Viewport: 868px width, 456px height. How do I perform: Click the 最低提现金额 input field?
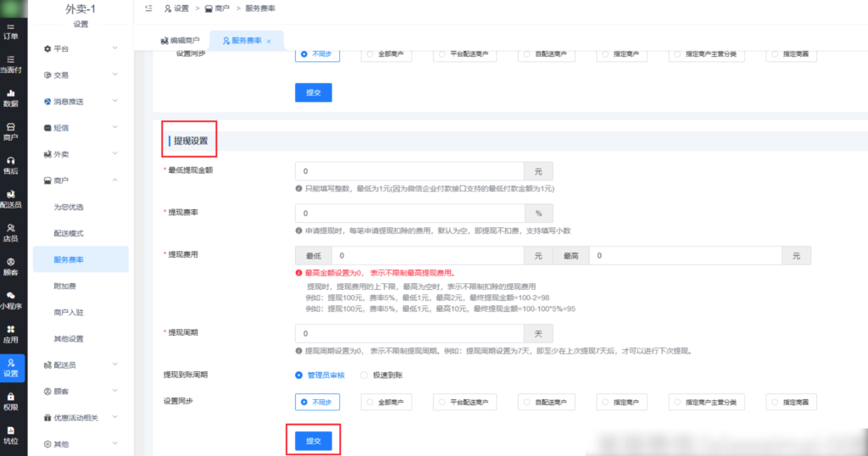point(409,170)
